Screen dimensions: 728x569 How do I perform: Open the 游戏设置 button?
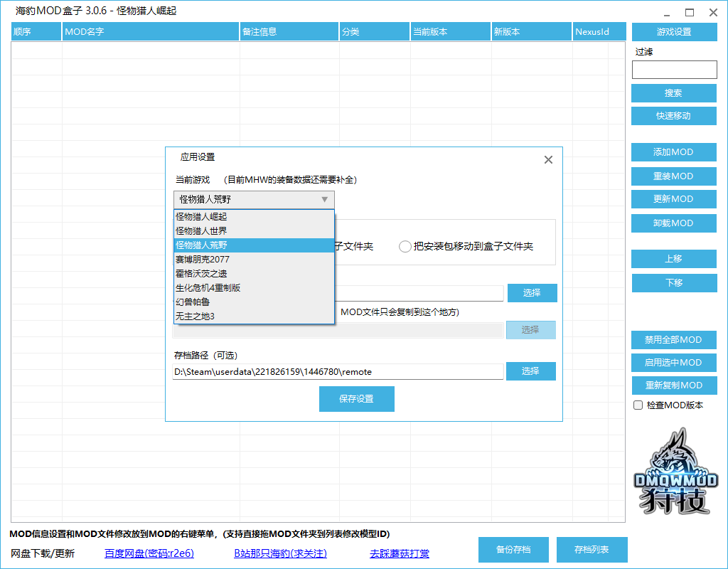pyautogui.click(x=674, y=31)
